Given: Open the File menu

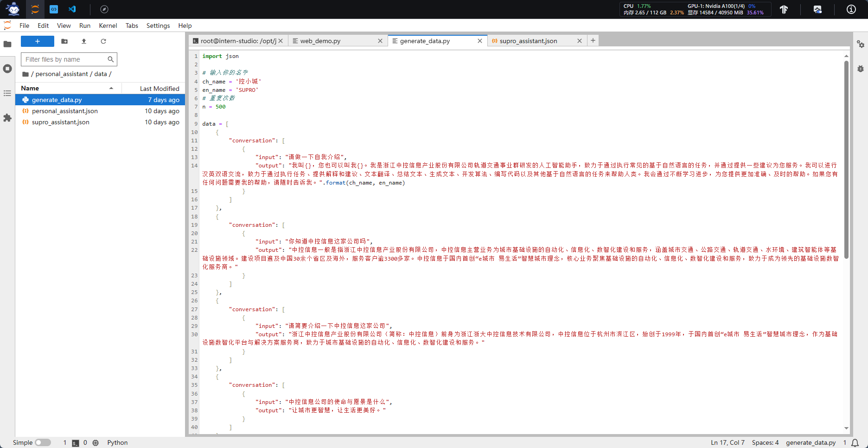Looking at the screenshot, I should (x=24, y=26).
